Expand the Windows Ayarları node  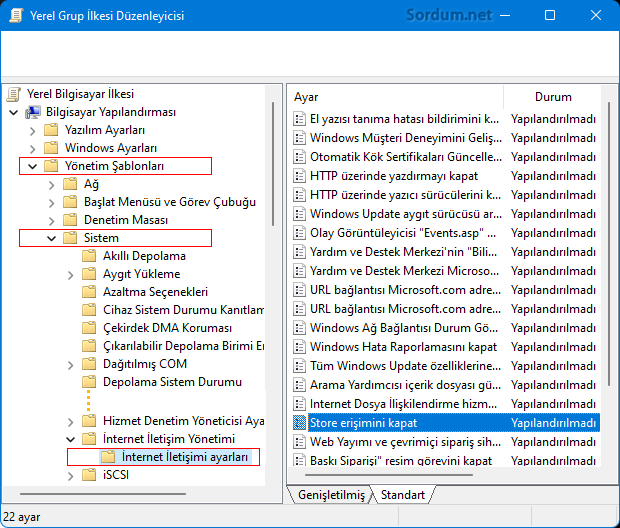[32, 149]
